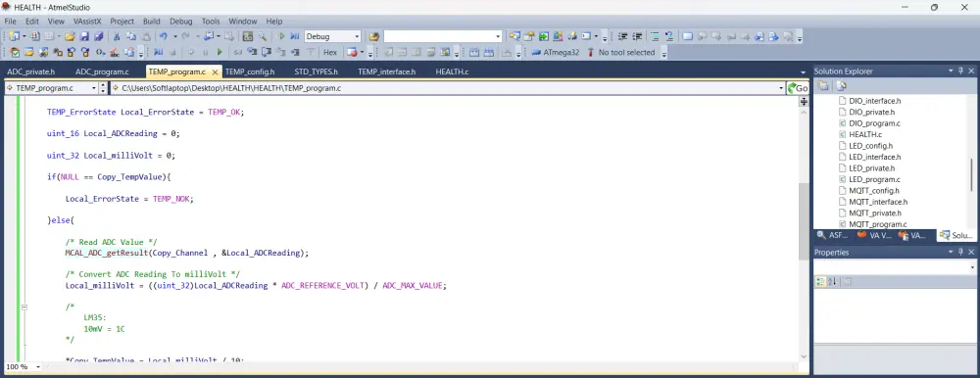Switch to TEMP_config.h tab
This screenshot has width=980, height=378.
[250, 71]
